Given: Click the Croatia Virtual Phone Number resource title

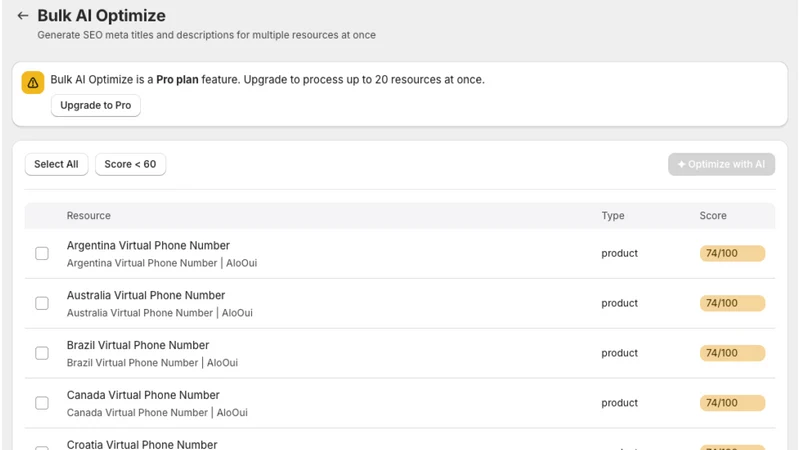Looking at the screenshot, I should click(x=142, y=444).
